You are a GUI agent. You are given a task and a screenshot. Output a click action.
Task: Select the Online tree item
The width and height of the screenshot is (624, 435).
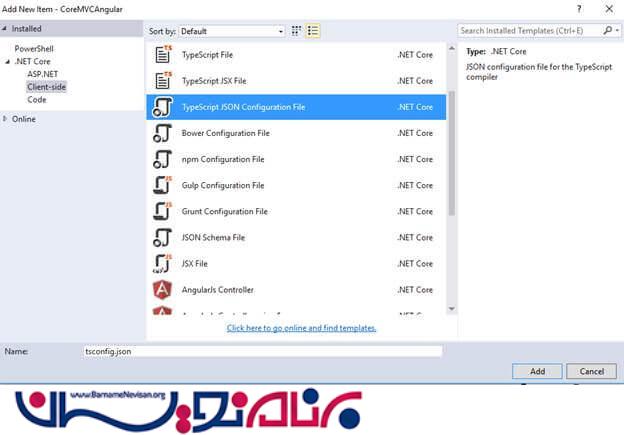pyautogui.click(x=23, y=119)
